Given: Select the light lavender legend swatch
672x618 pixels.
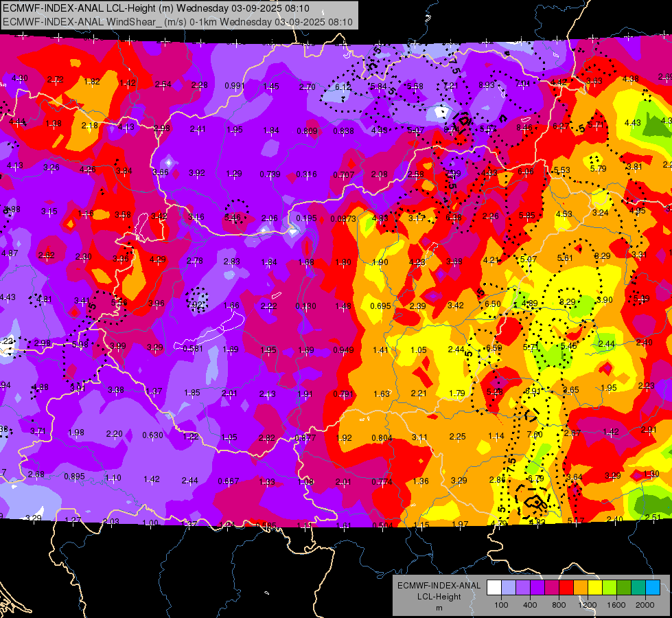Looking at the screenshot, I should tap(509, 588).
